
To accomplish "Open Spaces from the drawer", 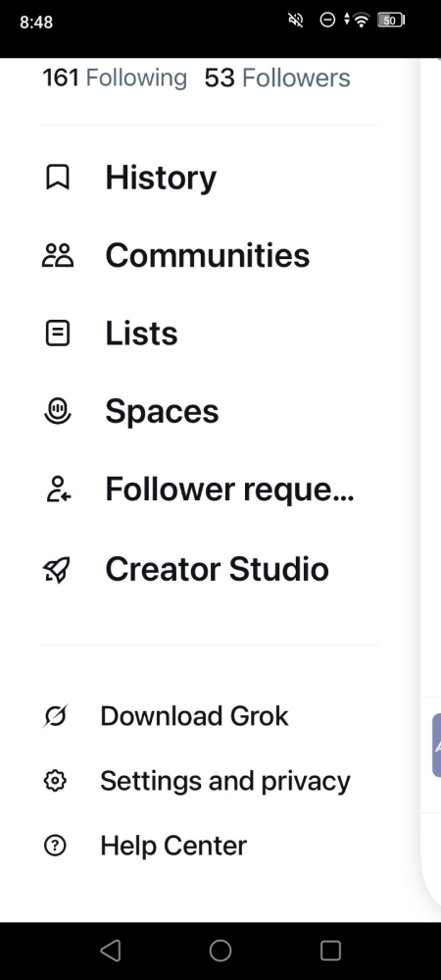I will pos(162,412).
